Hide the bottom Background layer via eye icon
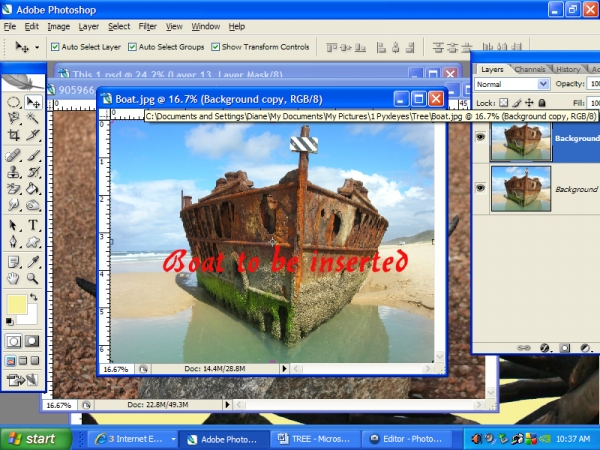600x450 pixels. (x=481, y=188)
